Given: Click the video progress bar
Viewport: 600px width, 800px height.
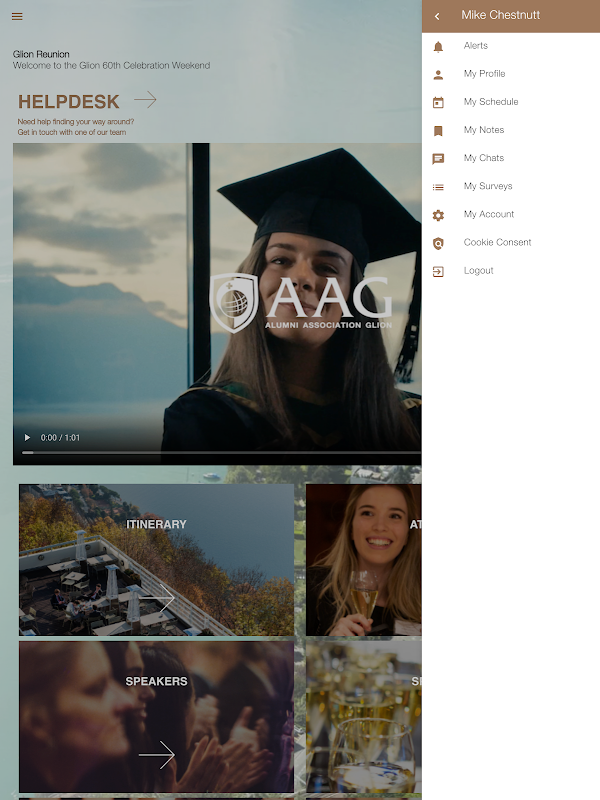Looking at the screenshot, I should point(221,453).
